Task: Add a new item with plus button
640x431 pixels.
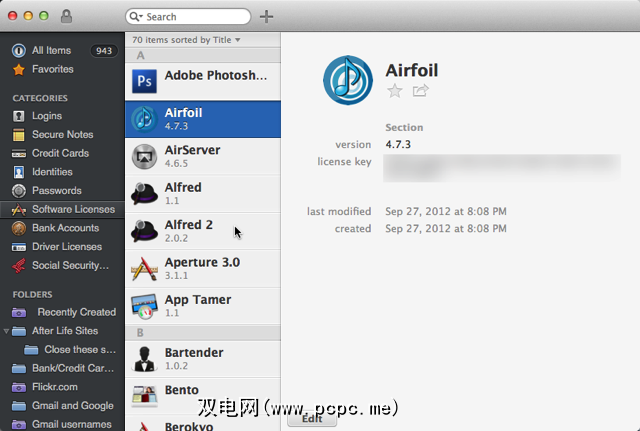Action: click(x=266, y=17)
